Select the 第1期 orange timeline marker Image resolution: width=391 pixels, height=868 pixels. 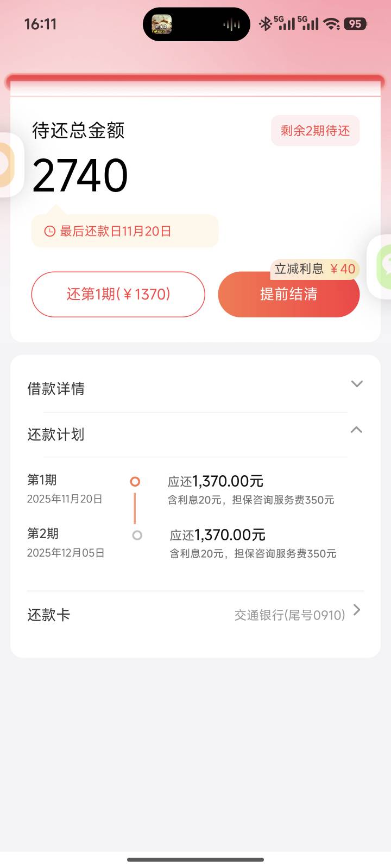tap(135, 481)
